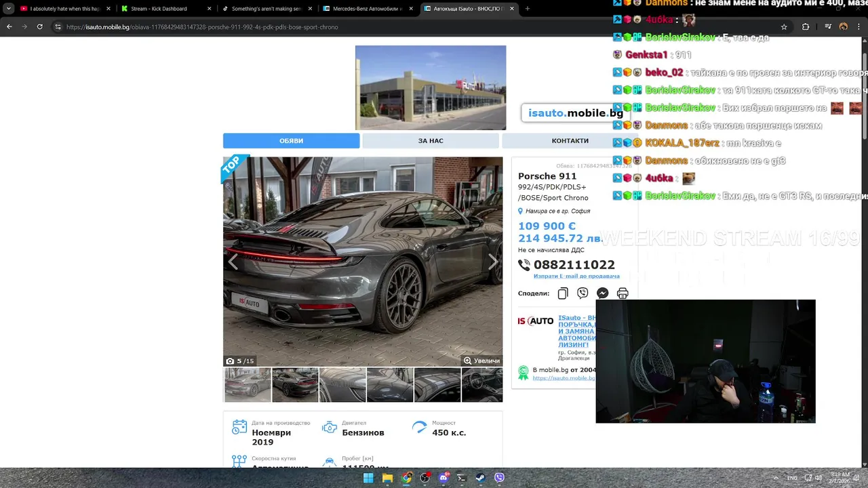Open Discord from the taskbar
This screenshot has height=488, width=868.
click(x=443, y=478)
